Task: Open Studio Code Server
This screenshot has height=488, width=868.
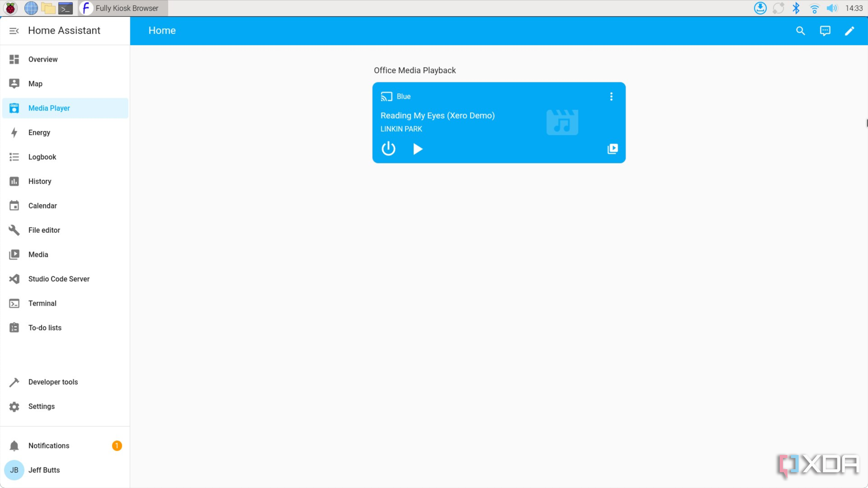Action: pyautogui.click(x=65, y=279)
